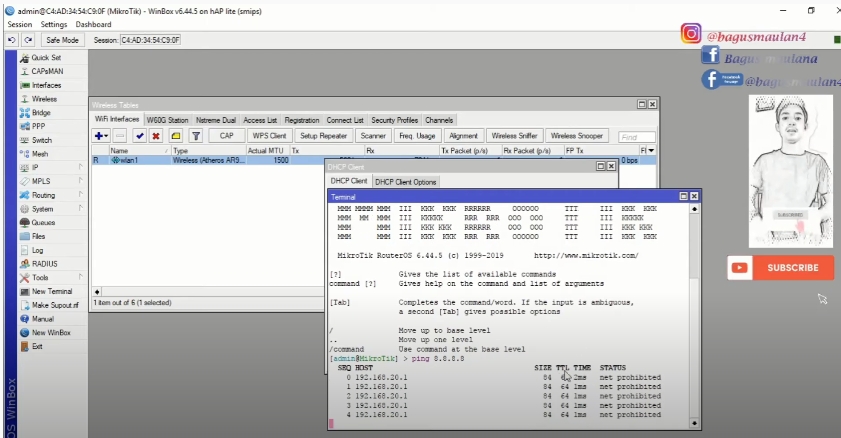Click Terminal scrollbar down arrow

(694, 424)
